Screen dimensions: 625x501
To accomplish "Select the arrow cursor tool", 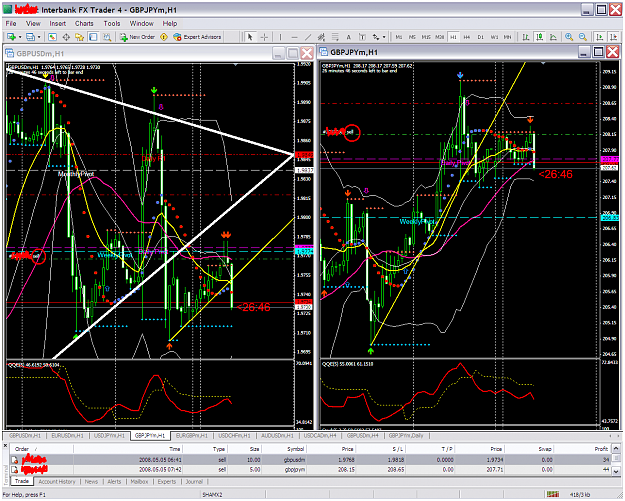I will click(250, 37).
